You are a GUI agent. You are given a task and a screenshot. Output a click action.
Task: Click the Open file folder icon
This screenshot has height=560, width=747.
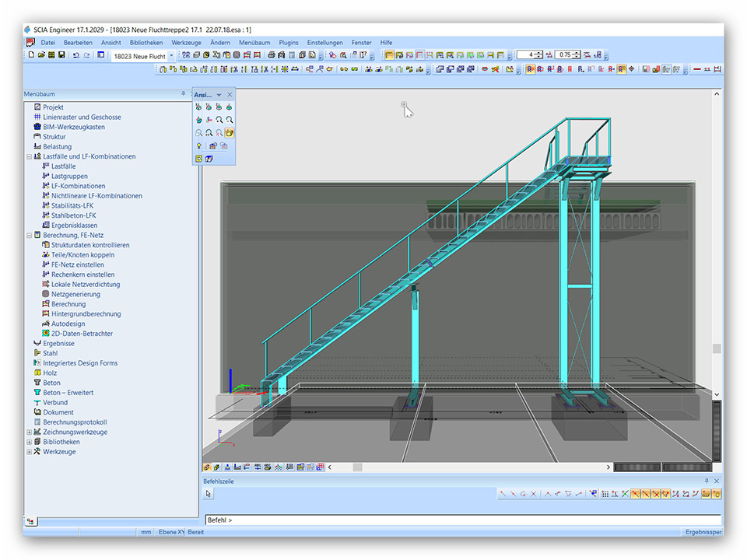pyautogui.click(x=41, y=55)
